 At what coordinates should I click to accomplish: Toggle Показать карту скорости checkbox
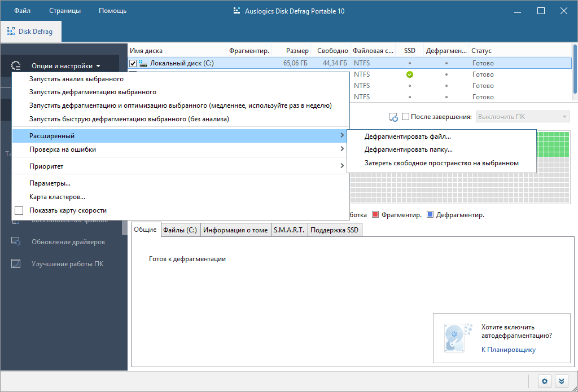click(19, 211)
